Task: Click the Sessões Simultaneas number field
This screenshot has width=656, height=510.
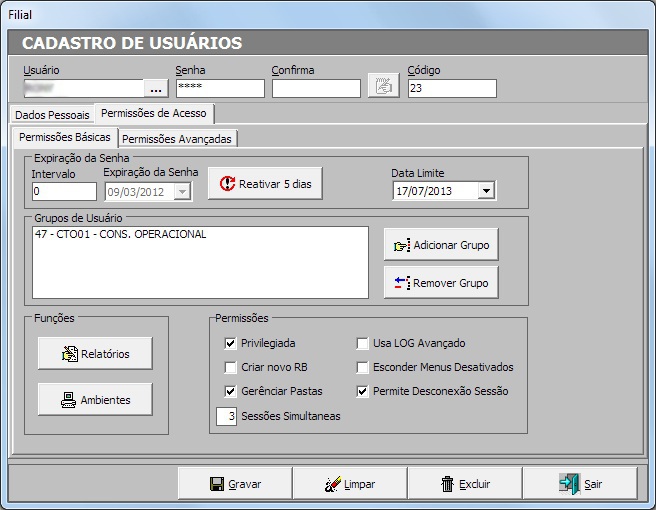Action: 225,416
